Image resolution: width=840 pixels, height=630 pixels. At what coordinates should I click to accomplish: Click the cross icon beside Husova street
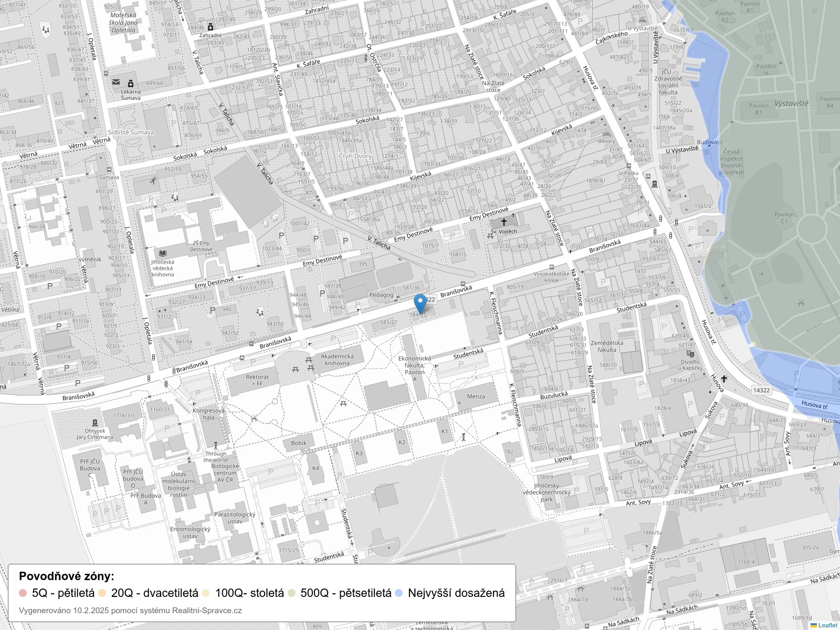[x=723, y=379]
